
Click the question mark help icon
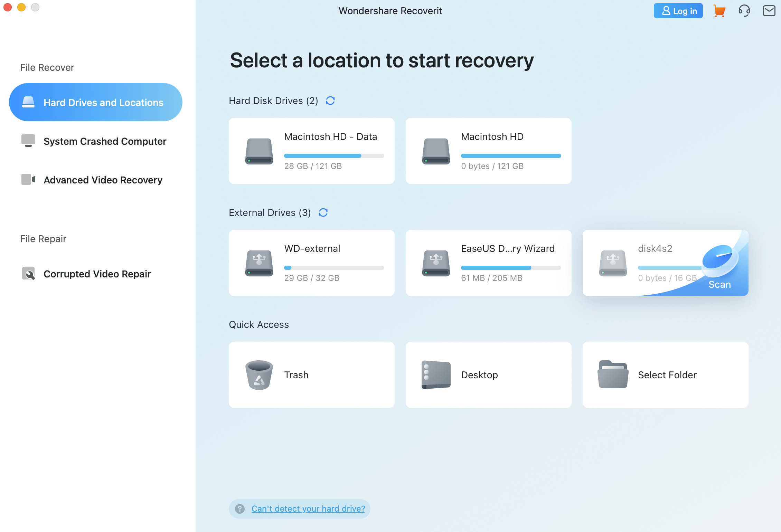[x=240, y=509]
